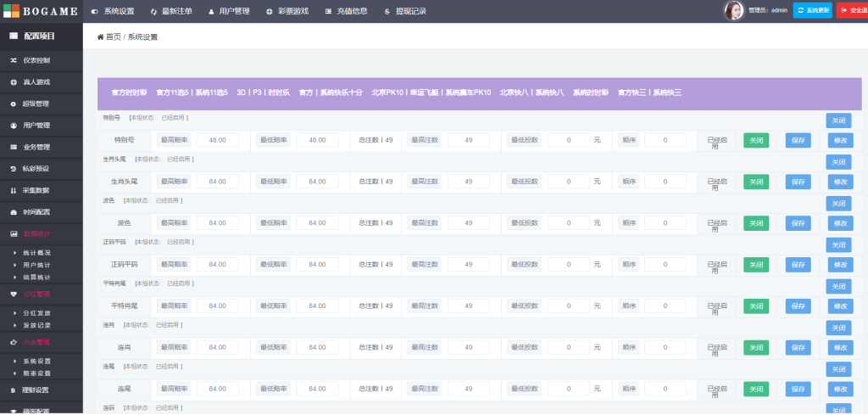Collapse the 数据统计 sidebar section

(x=36, y=233)
